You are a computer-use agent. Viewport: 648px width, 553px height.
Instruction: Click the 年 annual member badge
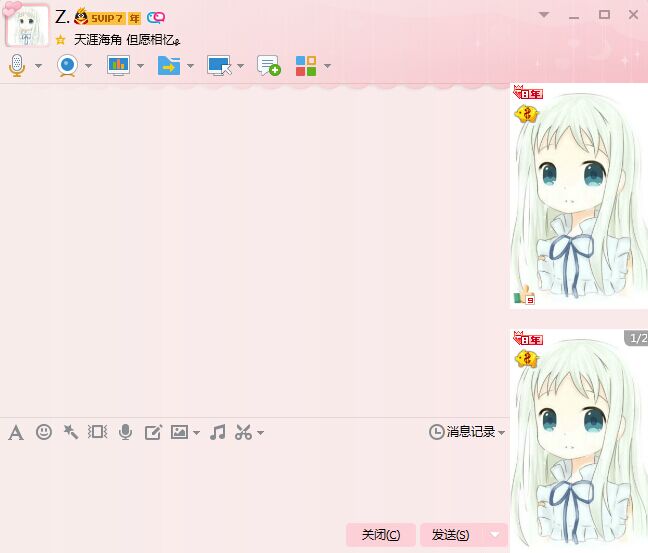tap(134, 18)
